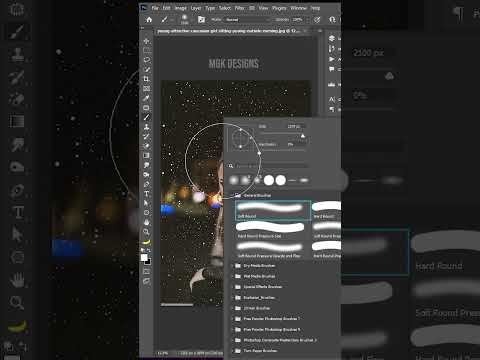This screenshot has height=360, width=480.
Task: Open the Actions panel play icon
Action: [332, 59]
